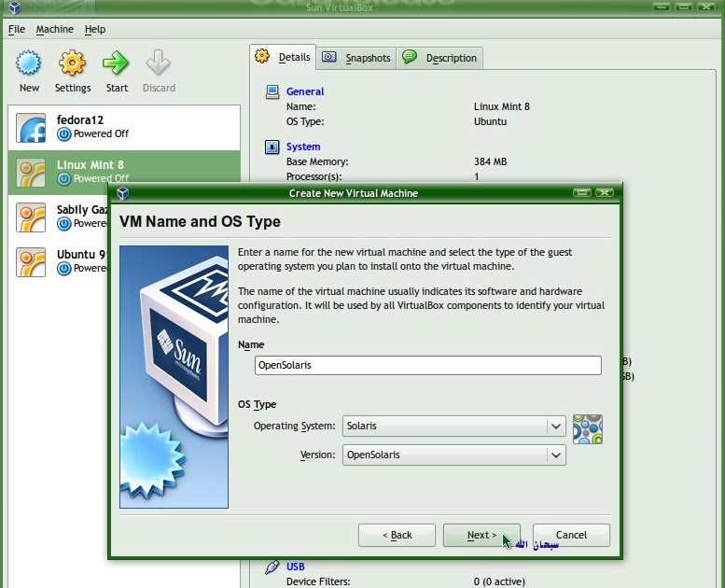Click the Device Filters value 0 (0 active)
The height and width of the screenshot is (588, 725).
499,581
